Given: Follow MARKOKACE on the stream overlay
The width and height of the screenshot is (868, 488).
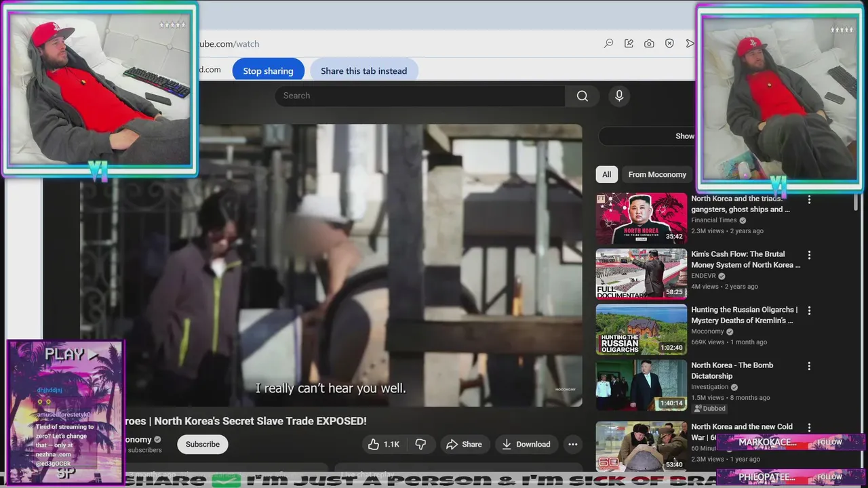Looking at the screenshot, I should pyautogui.click(x=829, y=442).
